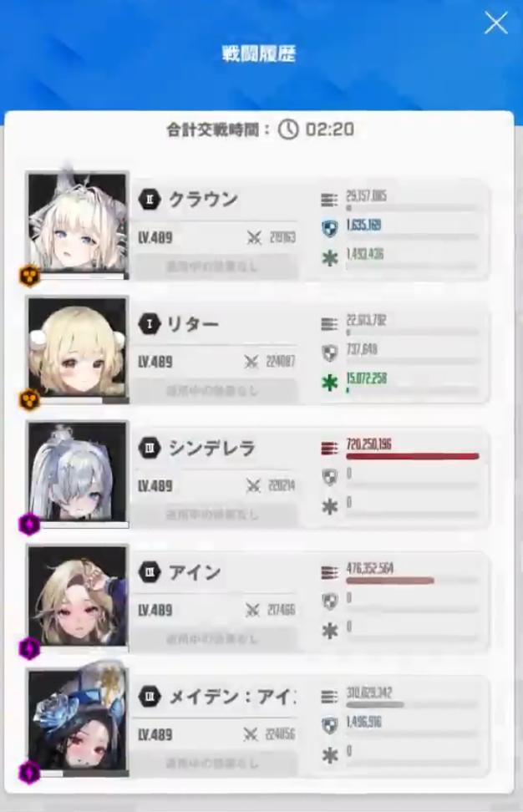Viewport: 523px width, 812px height.
Task: Click the green healing icon in リター's stats
Action: click(330, 383)
